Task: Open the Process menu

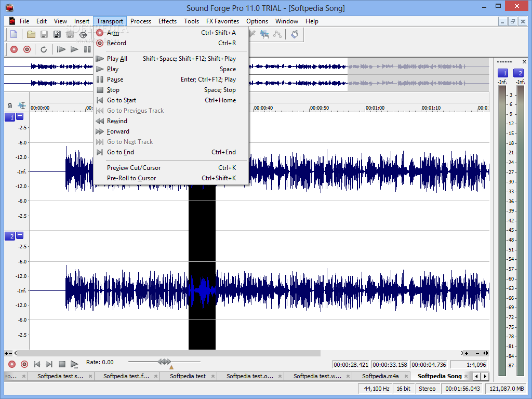Action: (141, 21)
